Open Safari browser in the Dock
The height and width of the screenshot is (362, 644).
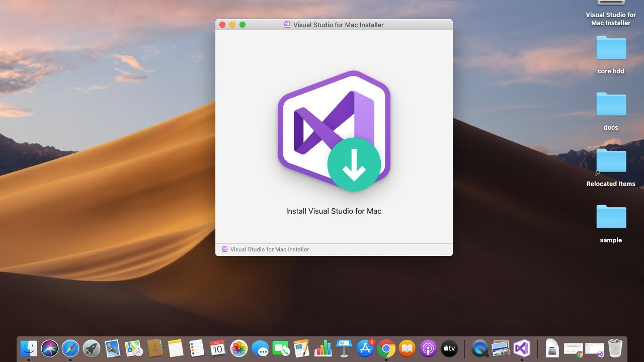click(x=70, y=348)
